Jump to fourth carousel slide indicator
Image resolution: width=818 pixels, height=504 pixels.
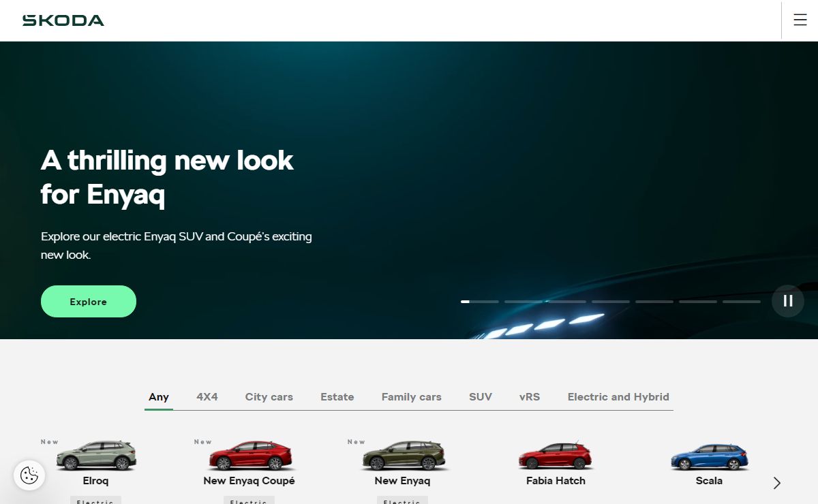pos(611,301)
